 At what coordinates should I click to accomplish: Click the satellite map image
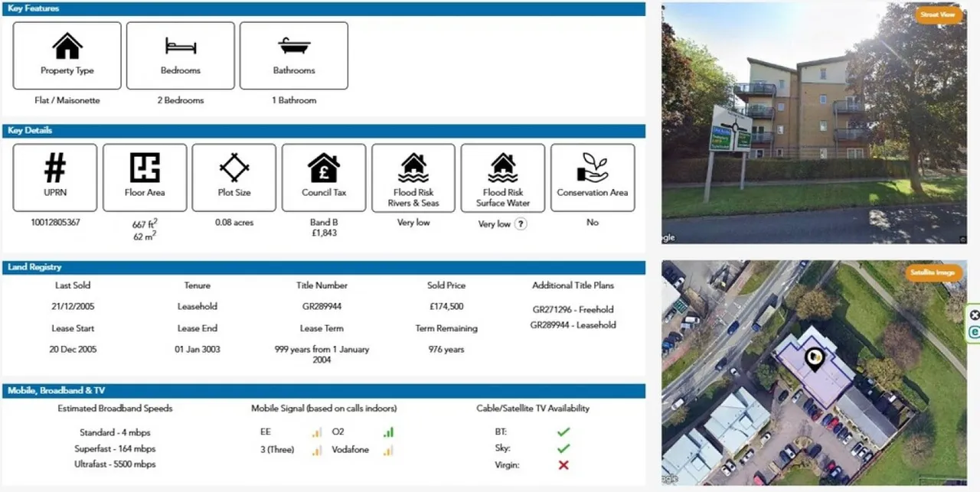[814, 373]
